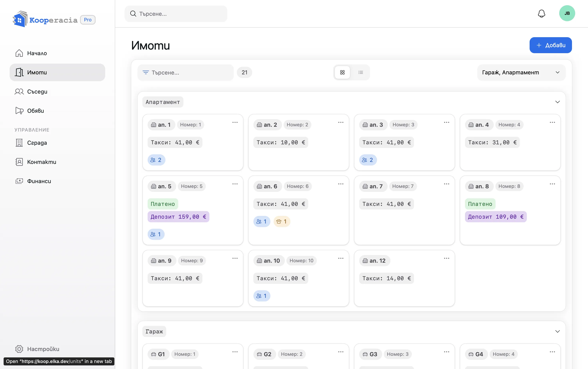The image size is (588, 369).
Task: Open more options for garage G1
Action: (235, 352)
